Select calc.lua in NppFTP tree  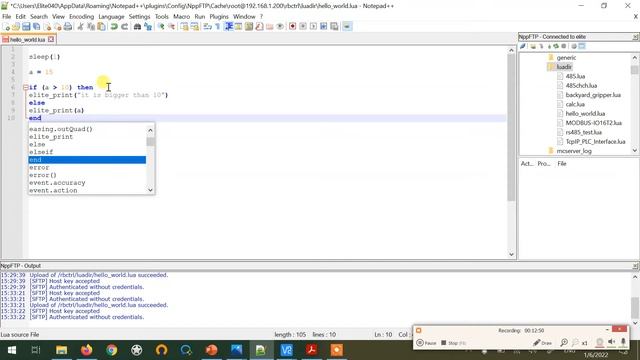click(x=575, y=104)
